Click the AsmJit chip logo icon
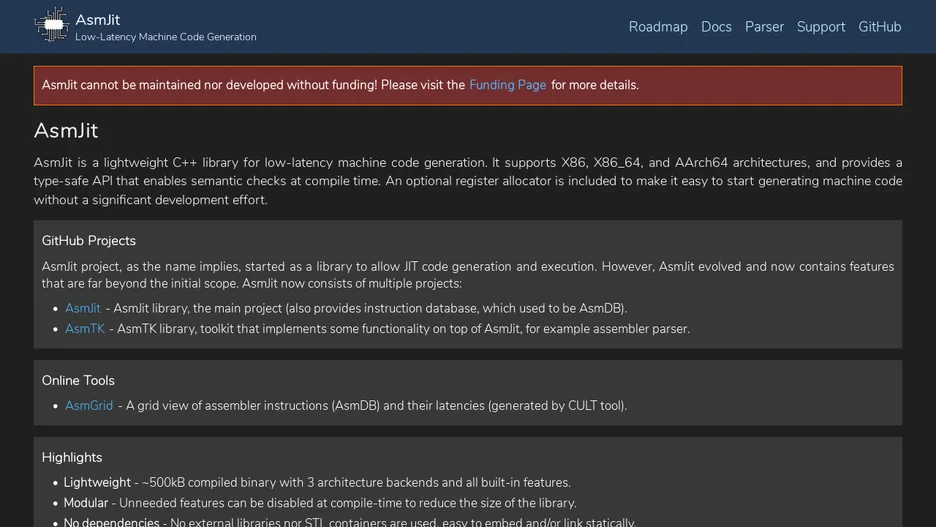The image size is (936, 527). [x=52, y=24]
